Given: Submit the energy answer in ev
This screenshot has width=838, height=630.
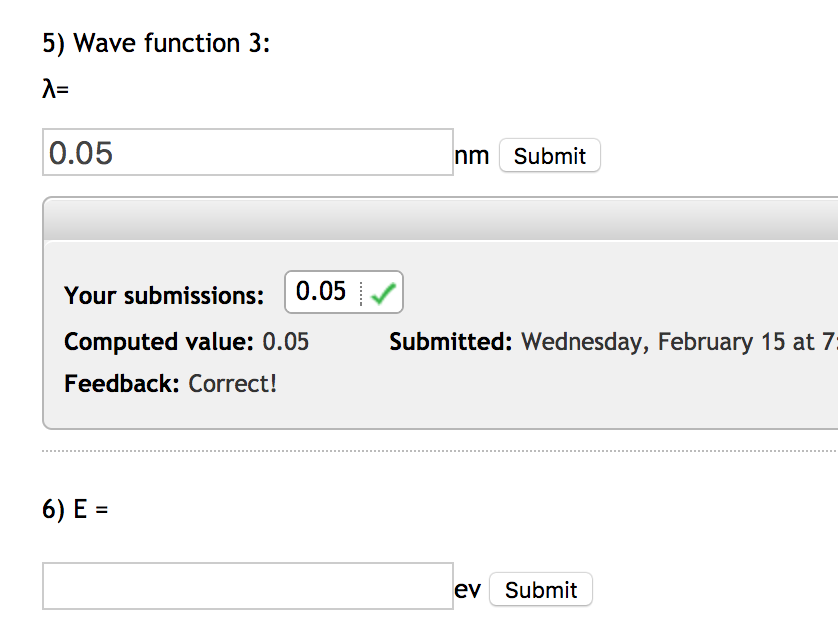Looking at the screenshot, I should (540, 590).
